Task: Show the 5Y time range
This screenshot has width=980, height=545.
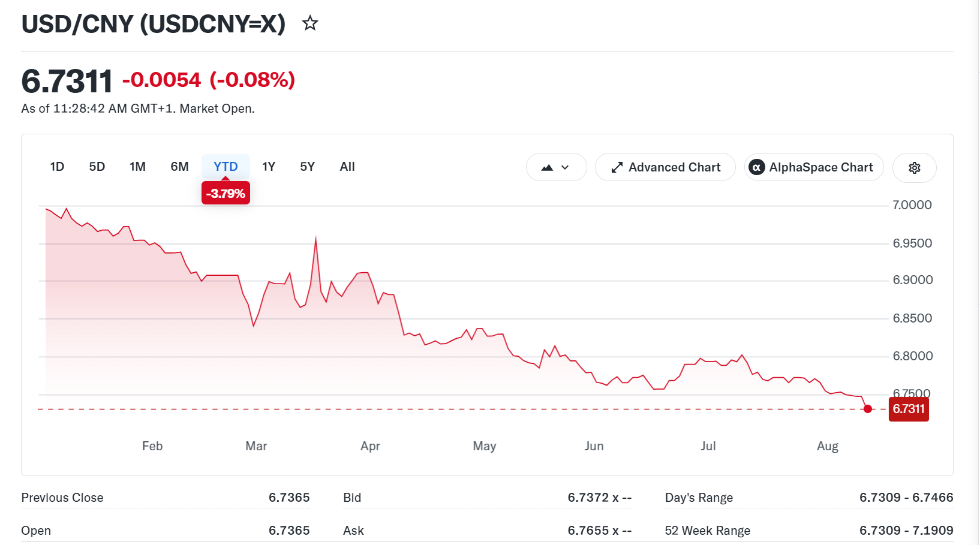Action: pos(307,167)
